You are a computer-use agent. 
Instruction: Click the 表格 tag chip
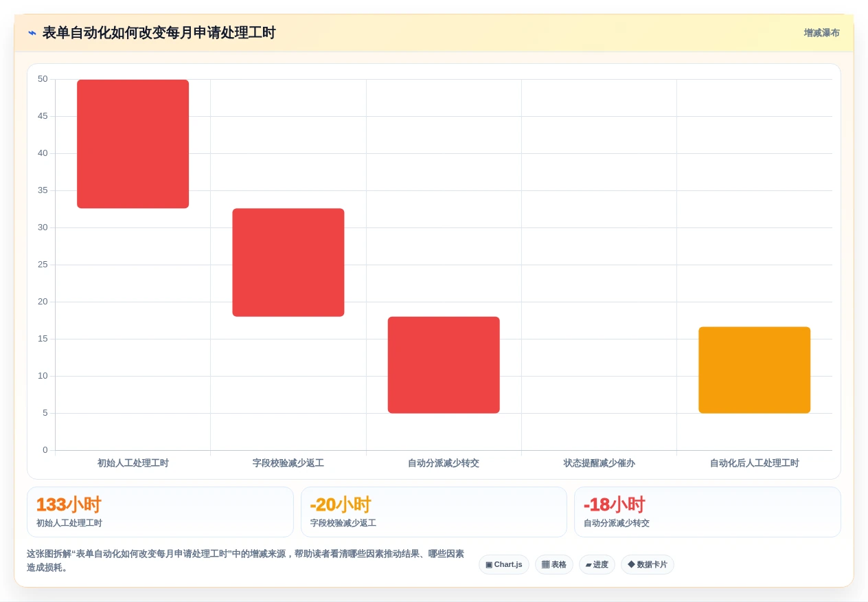click(554, 565)
